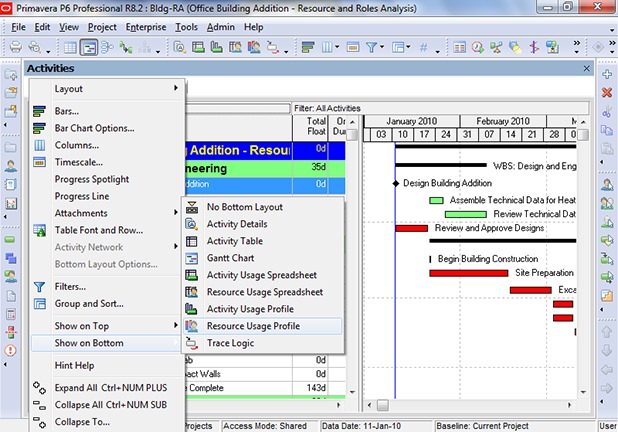Click the Bar Chart Options menu icon
618x432 pixels.
click(x=39, y=128)
